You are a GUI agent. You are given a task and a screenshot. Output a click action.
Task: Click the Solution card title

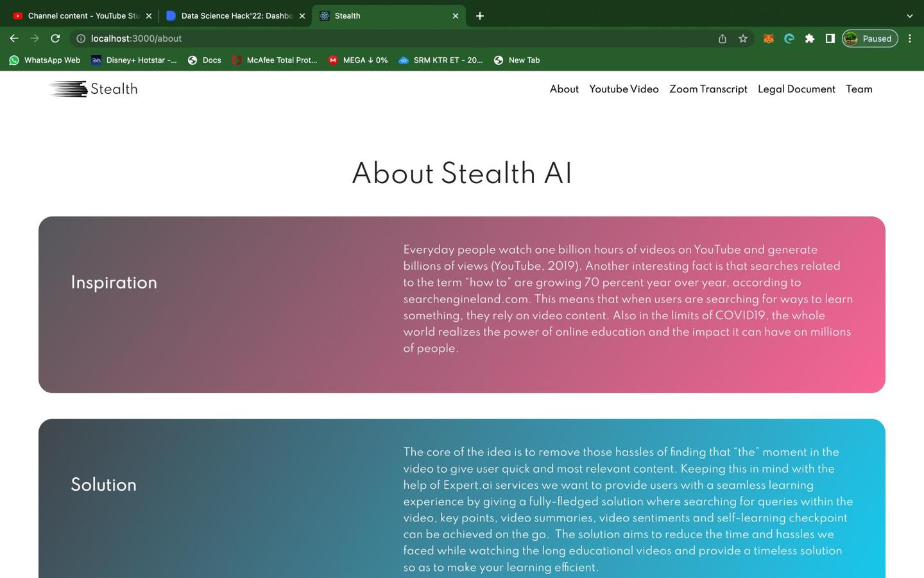(x=103, y=485)
